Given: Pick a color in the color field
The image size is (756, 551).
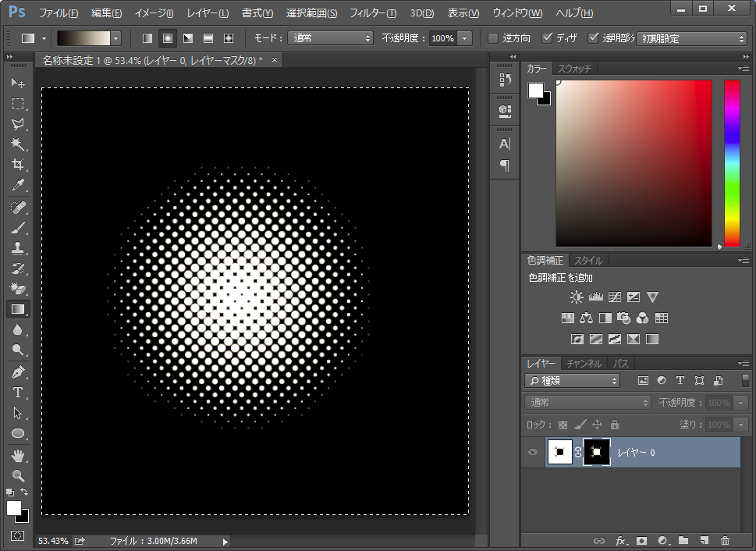Looking at the screenshot, I should pos(633,162).
